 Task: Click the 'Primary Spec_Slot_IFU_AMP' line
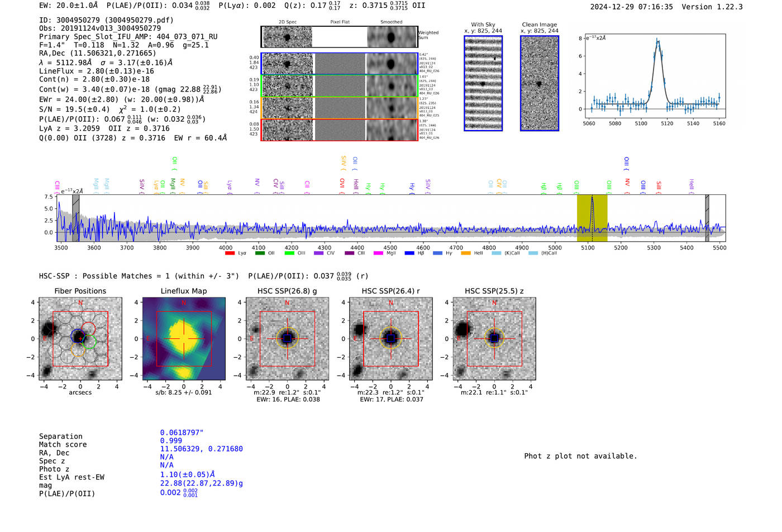click(x=128, y=36)
